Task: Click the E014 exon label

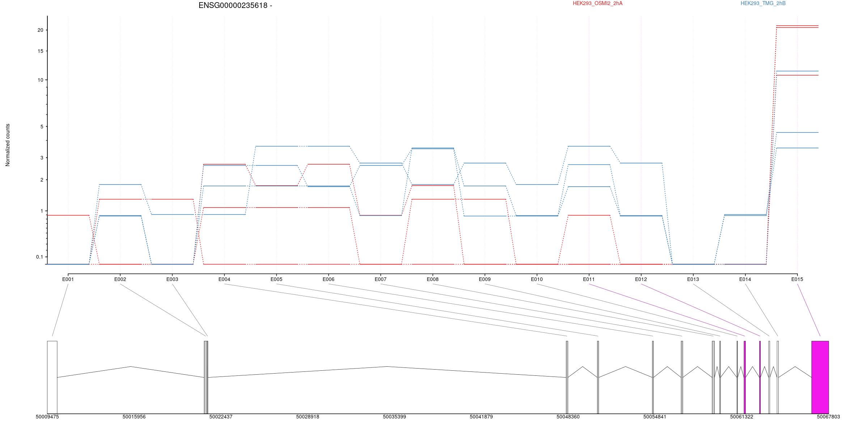Action: (745, 279)
